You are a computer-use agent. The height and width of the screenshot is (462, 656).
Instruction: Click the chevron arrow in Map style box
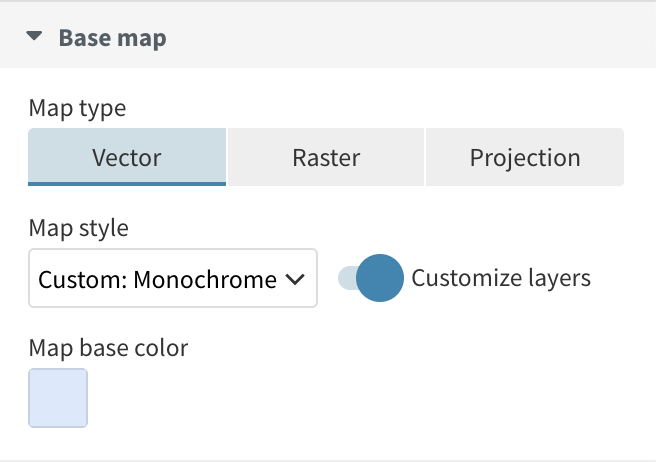295,279
